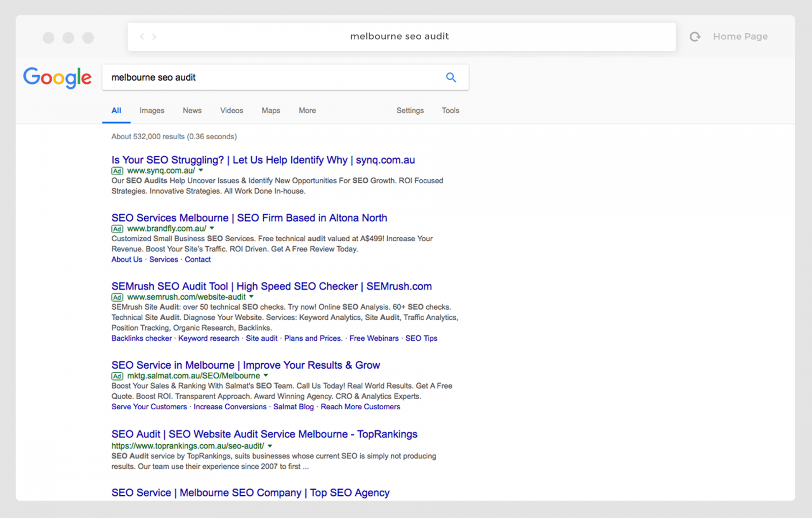Click the Plans and Prices sitelink

[x=313, y=338]
